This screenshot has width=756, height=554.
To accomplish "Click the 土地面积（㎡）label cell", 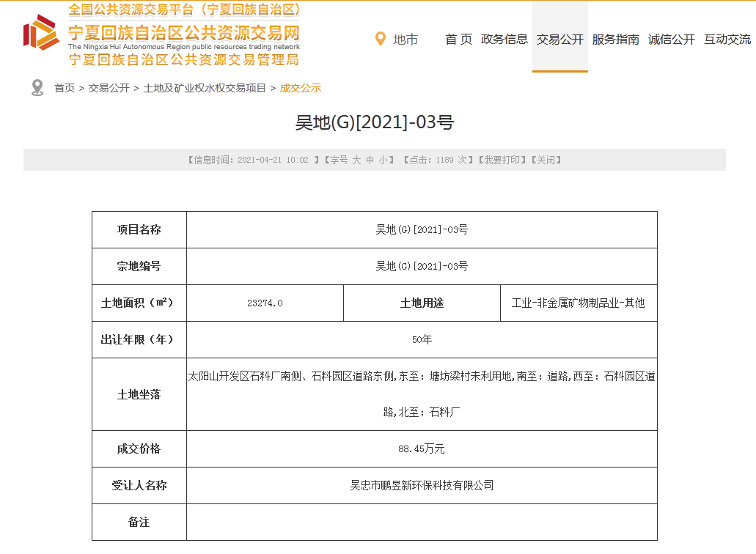I will pyautogui.click(x=139, y=303).
